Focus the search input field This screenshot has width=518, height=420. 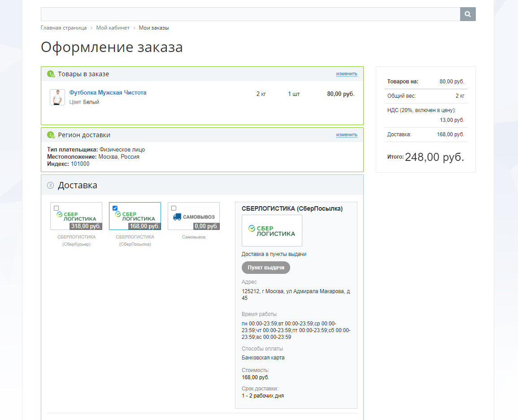[x=250, y=14]
